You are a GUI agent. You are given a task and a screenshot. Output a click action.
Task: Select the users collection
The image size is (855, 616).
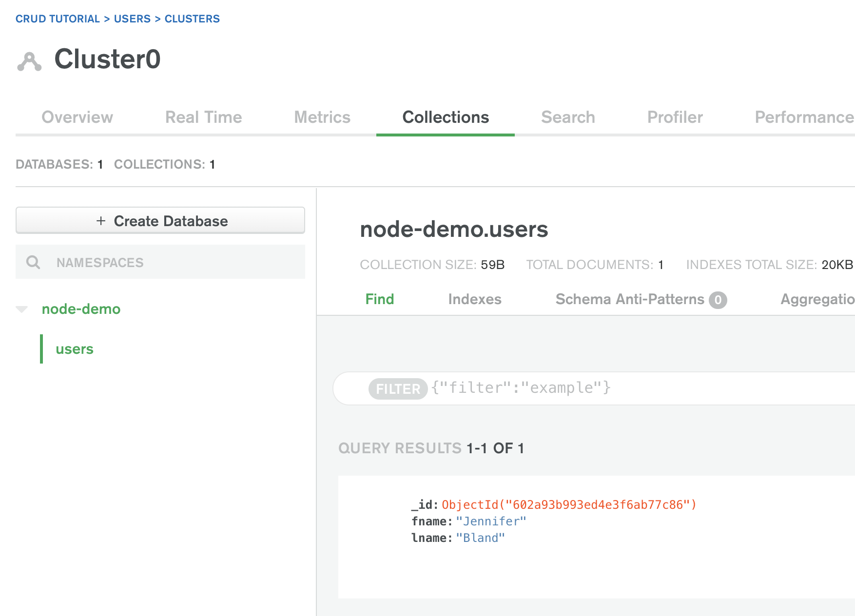74,349
